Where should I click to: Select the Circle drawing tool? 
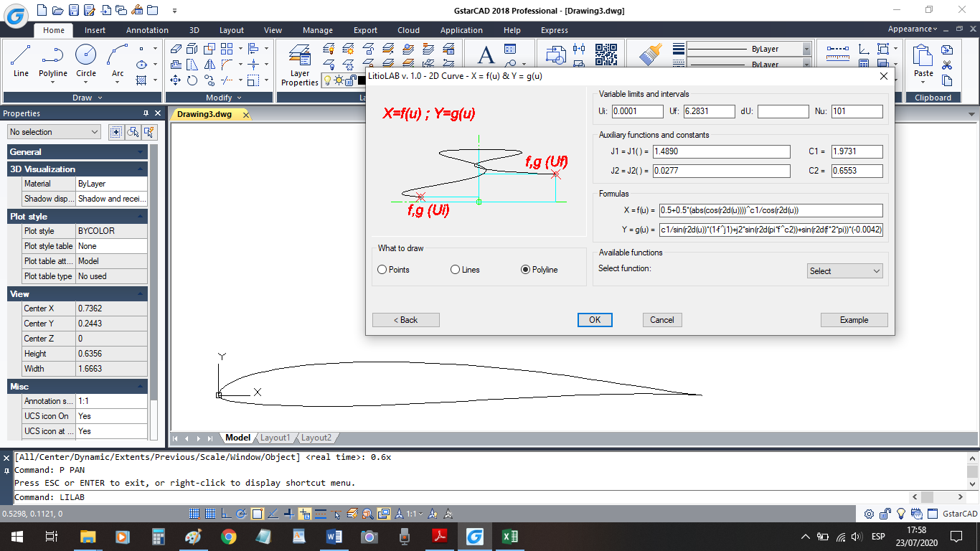coord(86,61)
